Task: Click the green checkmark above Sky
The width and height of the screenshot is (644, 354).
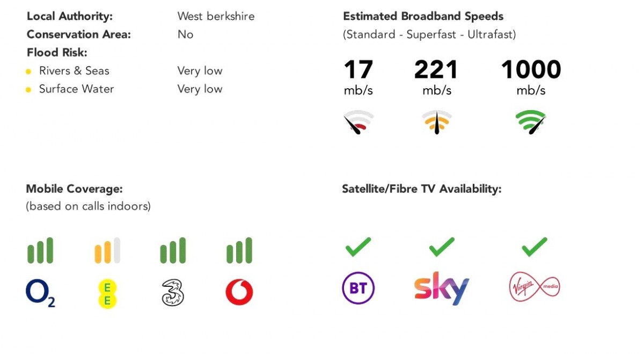Action: tap(442, 247)
